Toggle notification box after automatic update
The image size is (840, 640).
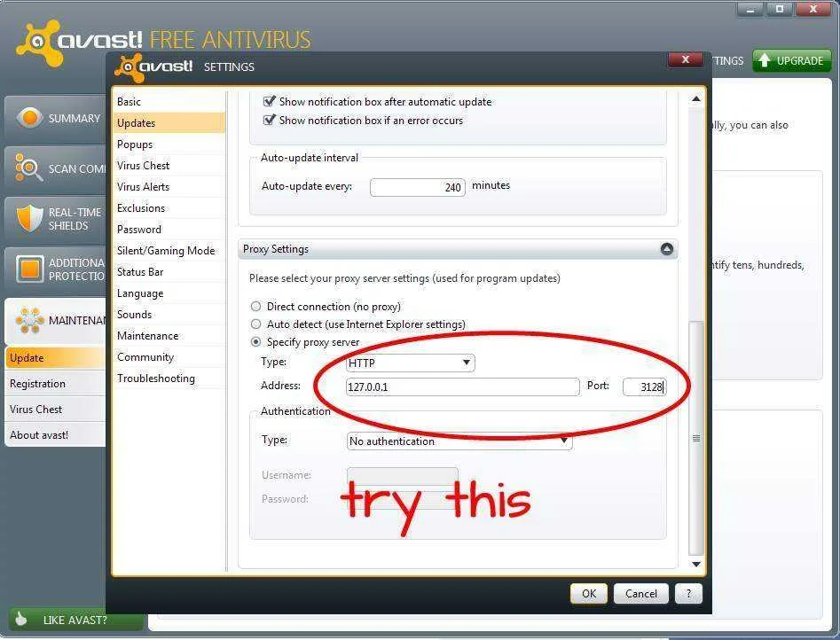[269, 101]
